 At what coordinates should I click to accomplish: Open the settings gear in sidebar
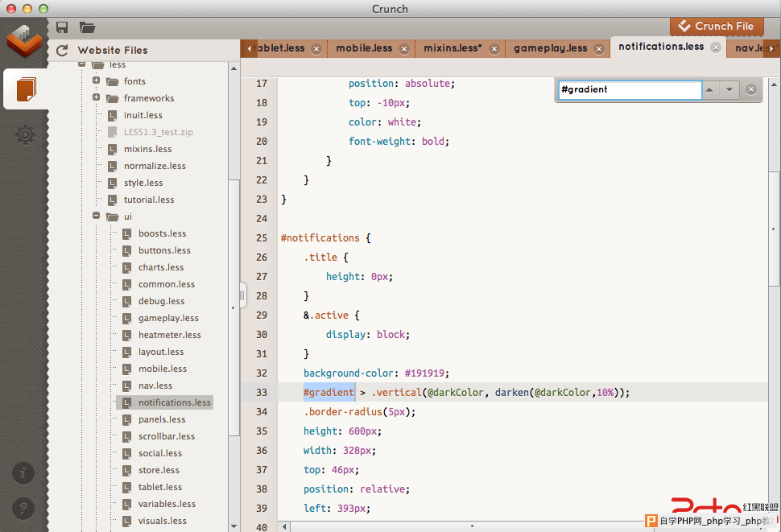pos(25,134)
